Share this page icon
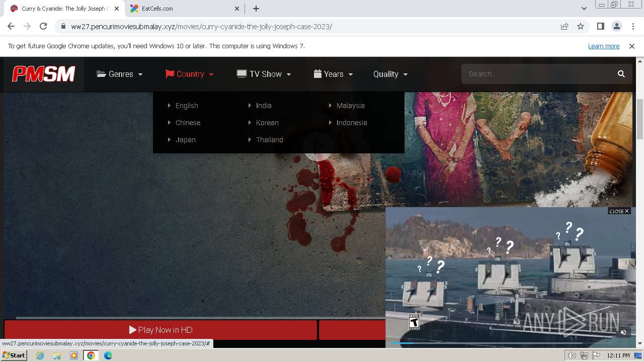The height and width of the screenshot is (362, 644). (565, 27)
